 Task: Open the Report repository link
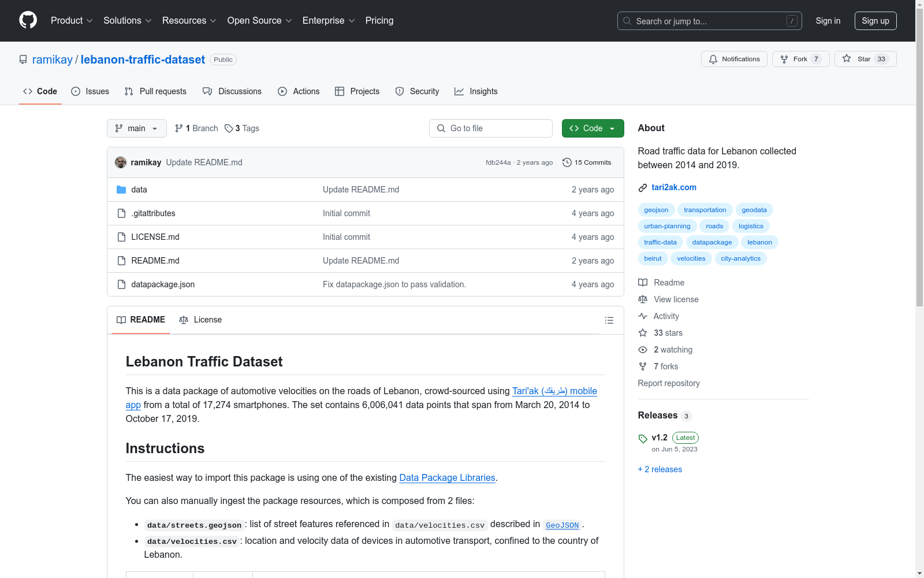669,383
